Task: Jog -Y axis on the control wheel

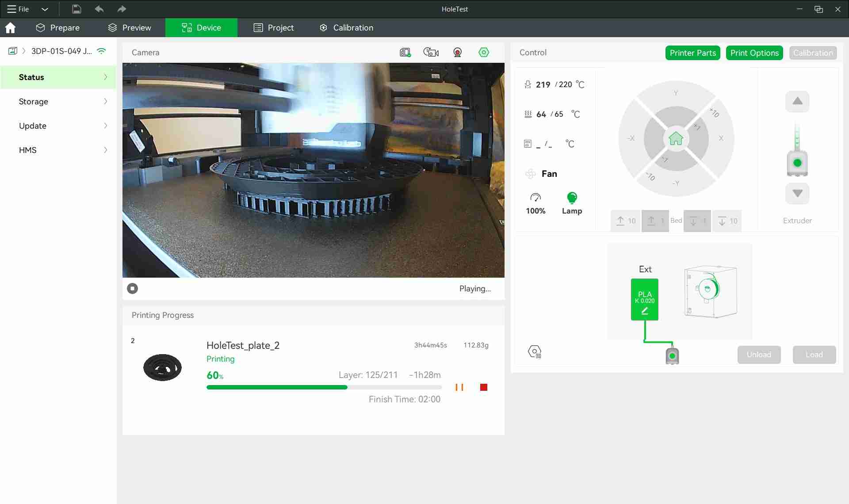Action: 676,183
